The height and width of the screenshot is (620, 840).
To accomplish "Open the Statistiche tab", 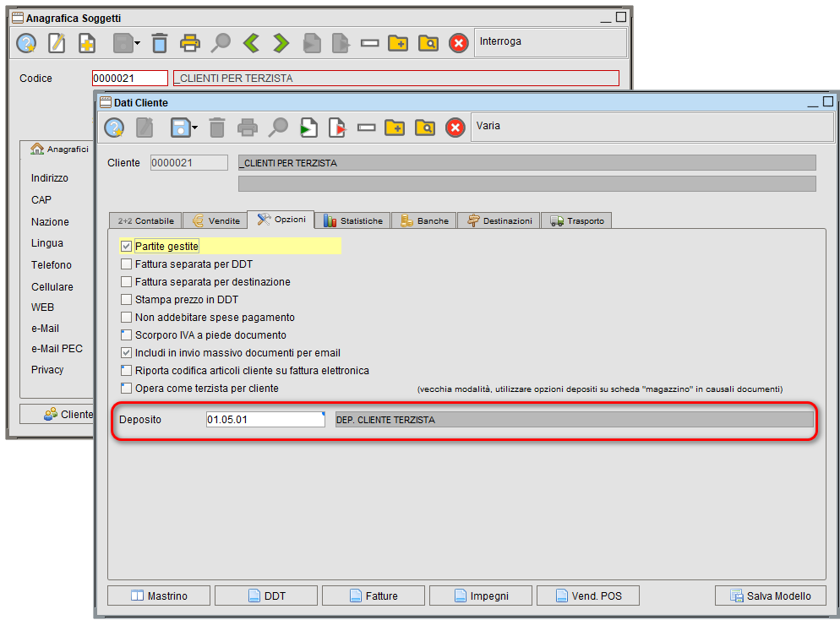I will (352, 220).
